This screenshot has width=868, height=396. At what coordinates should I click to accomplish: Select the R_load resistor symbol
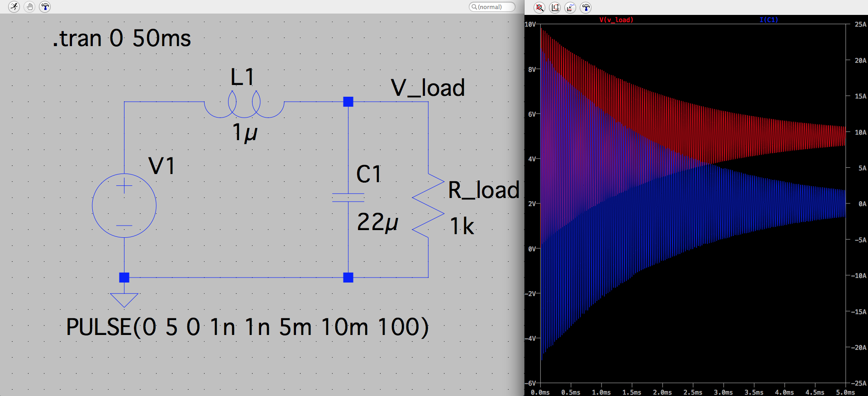tap(428, 206)
